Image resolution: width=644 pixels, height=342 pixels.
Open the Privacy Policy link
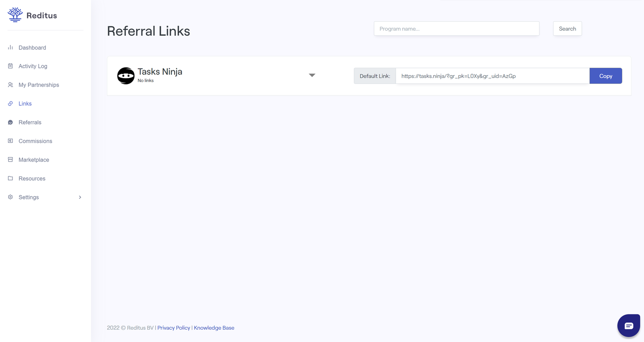coord(174,328)
